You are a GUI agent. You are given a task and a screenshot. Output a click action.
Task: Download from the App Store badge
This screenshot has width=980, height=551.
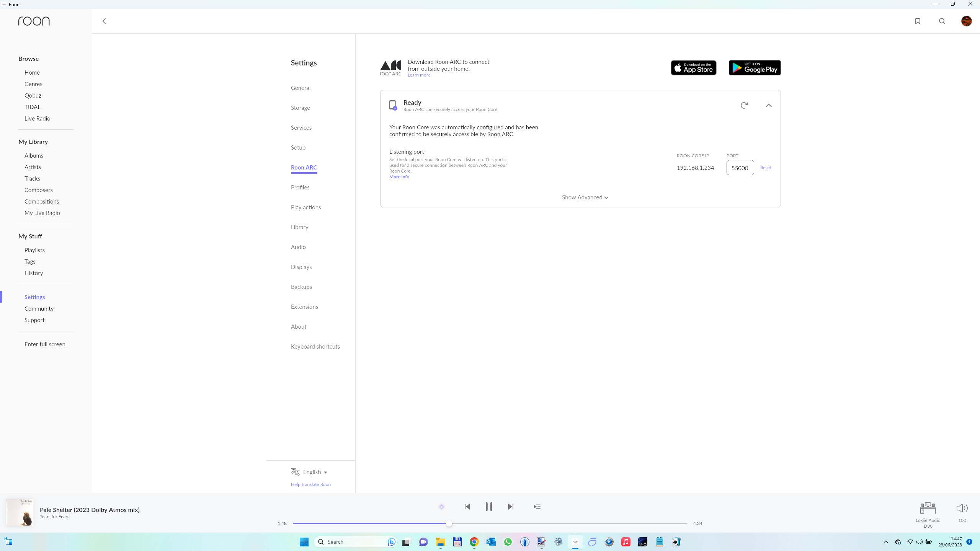click(693, 68)
